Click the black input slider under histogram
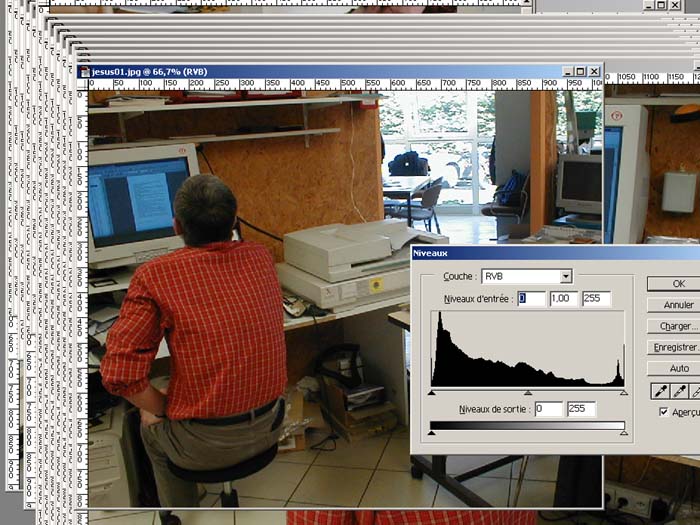 tap(432, 392)
